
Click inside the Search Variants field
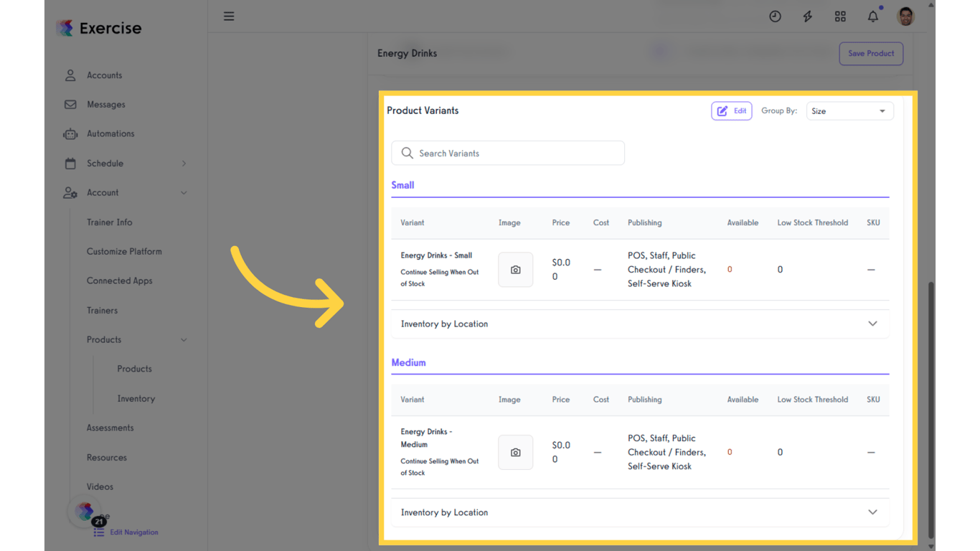click(507, 153)
